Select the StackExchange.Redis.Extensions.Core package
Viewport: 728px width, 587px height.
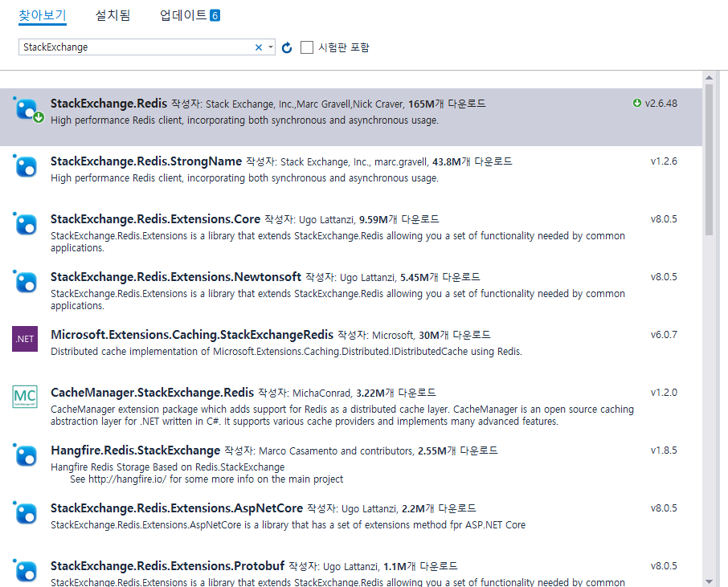pyautogui.click(x=155, y=219)
